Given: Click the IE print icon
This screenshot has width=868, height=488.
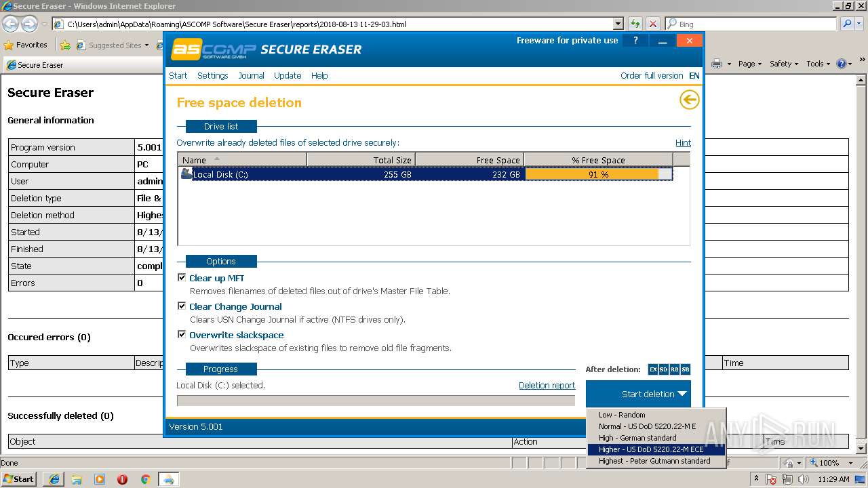Looking at the screenshot, I should pyautogui.click(x=717, y=64).
